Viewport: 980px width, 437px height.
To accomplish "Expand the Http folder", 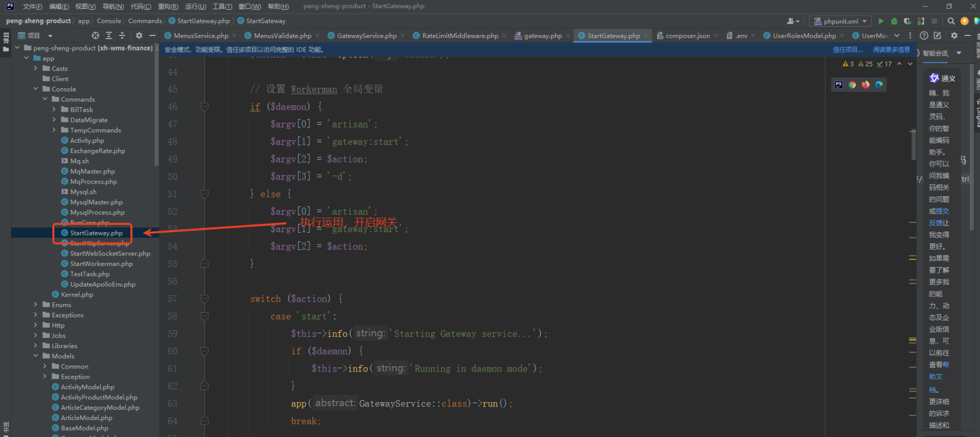I will [x=36, y=325].
